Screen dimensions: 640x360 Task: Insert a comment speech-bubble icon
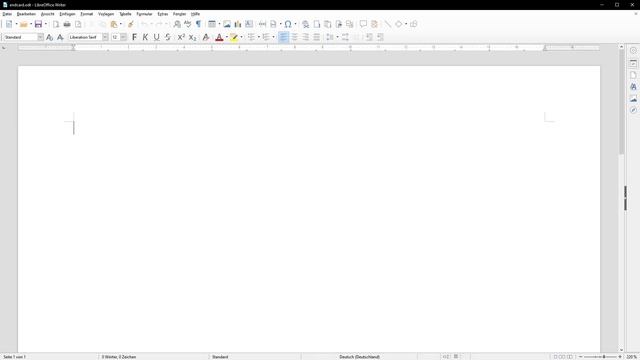point(363,24)
